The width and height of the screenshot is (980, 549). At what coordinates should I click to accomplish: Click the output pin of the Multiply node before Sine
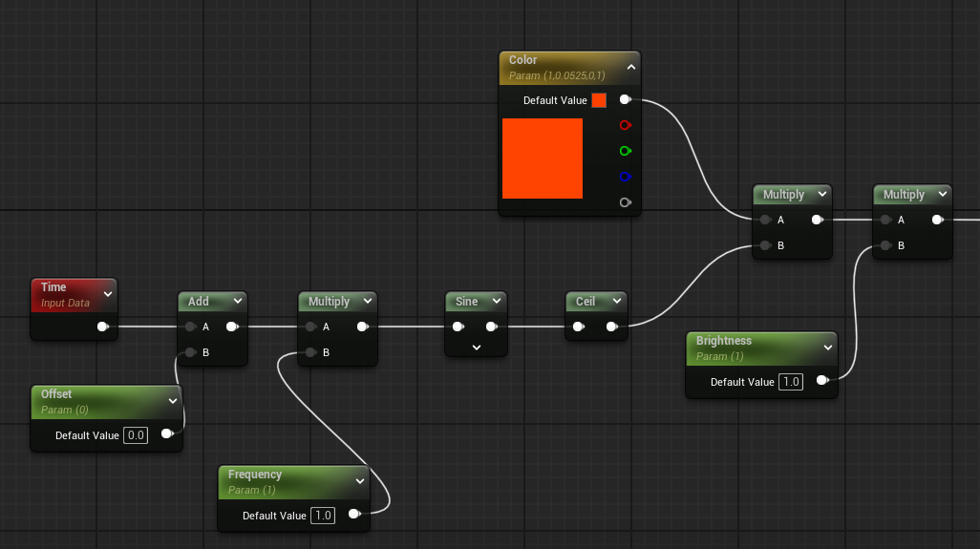(x=363, y=327)
